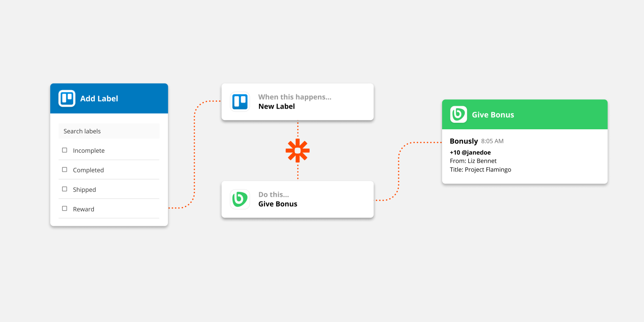Image resolution: width=644 pixels, height=322 pixels.
Task: Click the Bonusly sender name
Action: pos(464,141)
